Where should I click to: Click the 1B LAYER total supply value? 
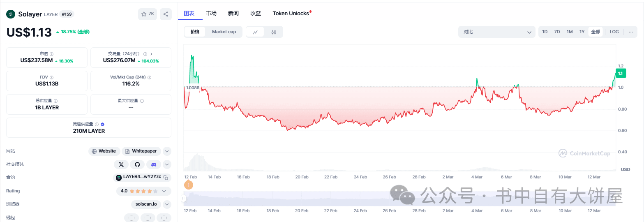tap(47, 108)
